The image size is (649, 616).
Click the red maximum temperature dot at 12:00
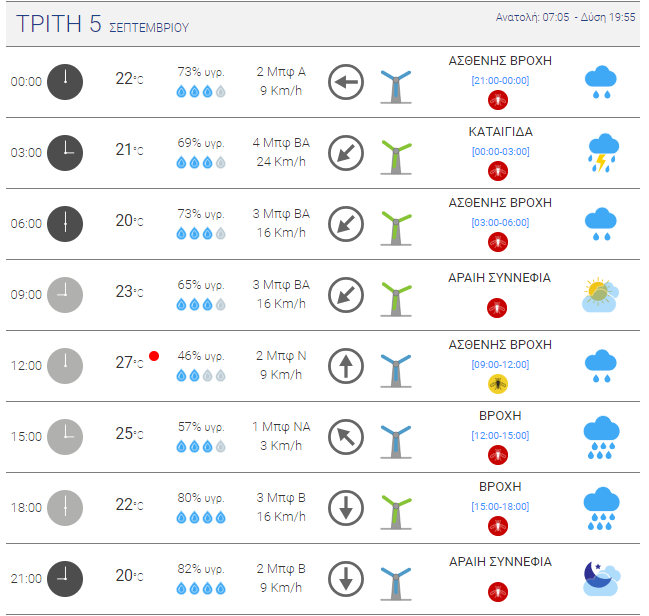(154, 356)
